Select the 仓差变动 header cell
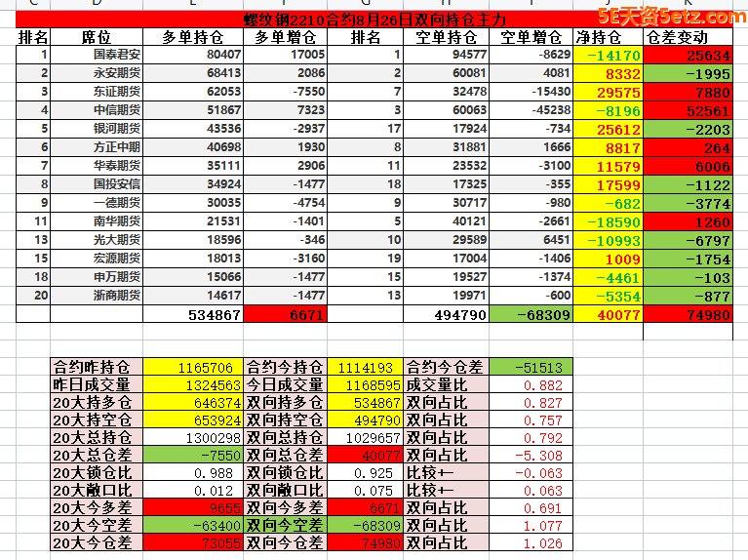The height and width of the screenshot is (560, 748). [x=688, y=37]
